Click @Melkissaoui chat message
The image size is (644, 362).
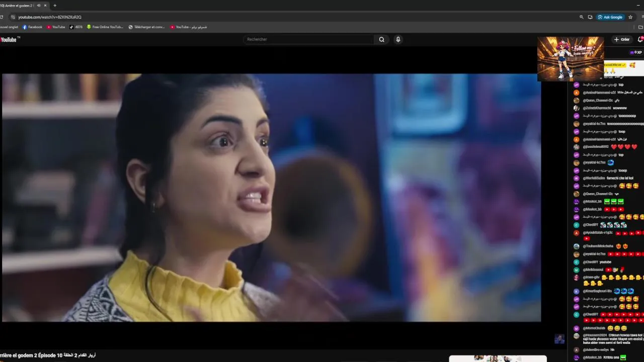coord(599,270)
